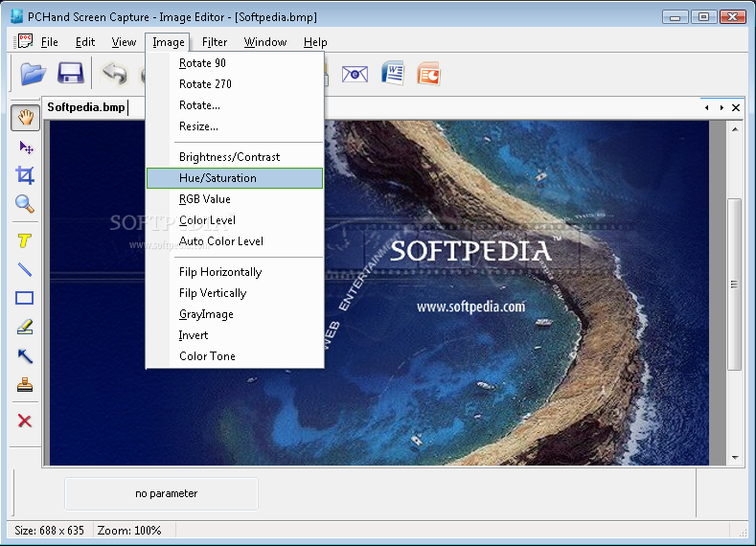Select Color Level menu item
Image resolution: width=756 pixels, height=546 pixels.
pos(235,220)
